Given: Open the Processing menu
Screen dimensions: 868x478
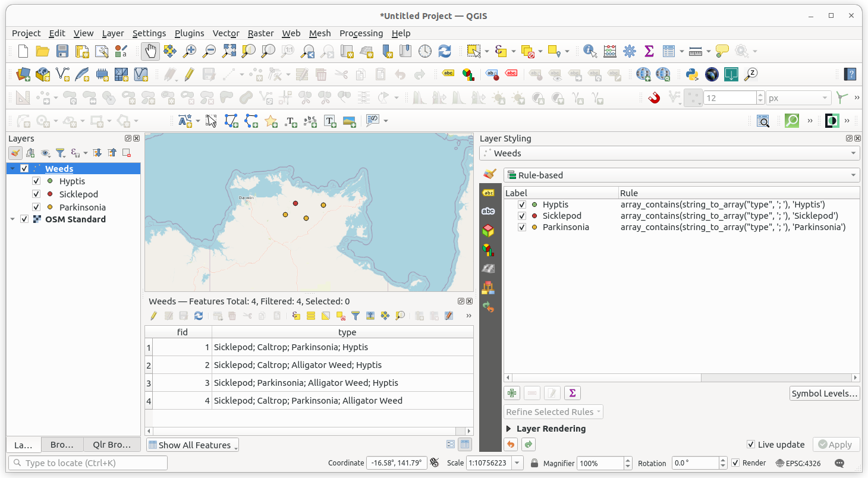Looking at the screenshot, I should pos(361,33).
